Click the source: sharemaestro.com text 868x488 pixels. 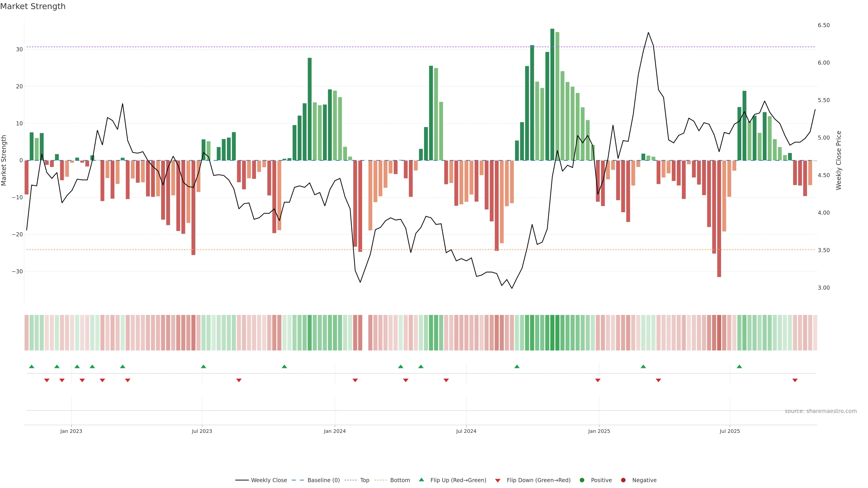pyautogui.click(x=821, y=411)
